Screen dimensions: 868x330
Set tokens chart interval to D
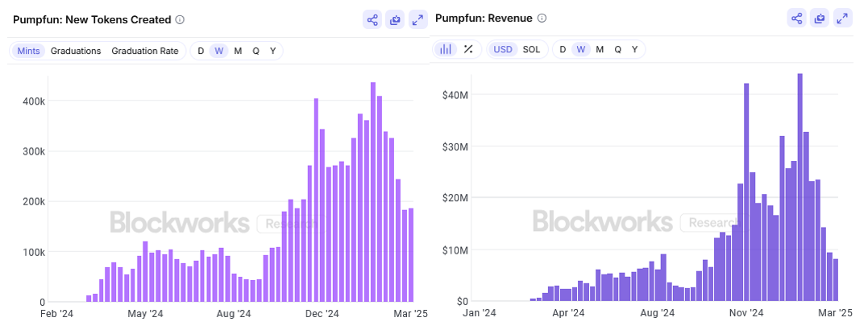pos(201,51)
